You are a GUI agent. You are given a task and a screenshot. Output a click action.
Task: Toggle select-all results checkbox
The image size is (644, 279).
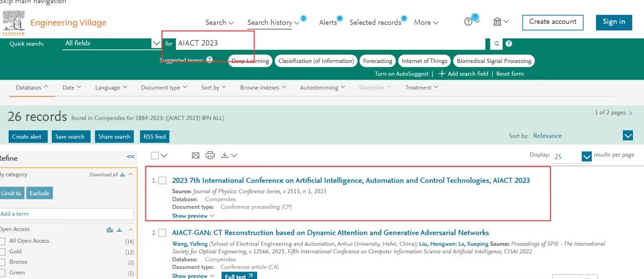coord(155,156)
